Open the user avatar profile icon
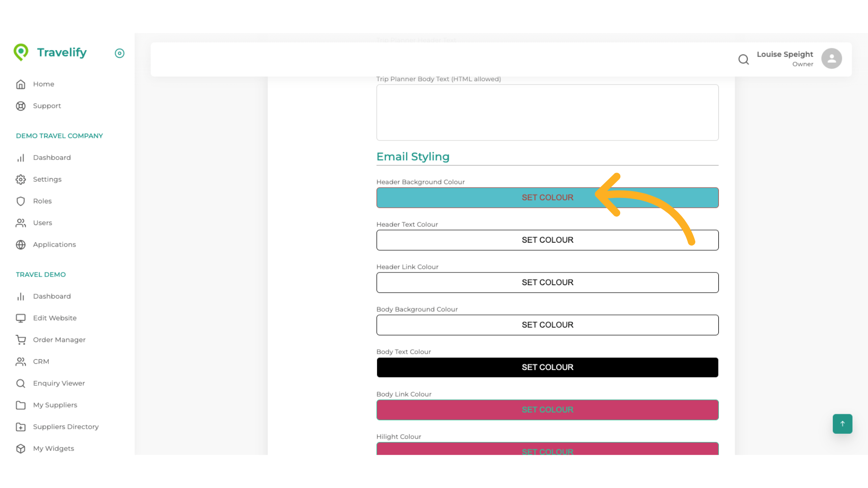 (x=831, y=59)
